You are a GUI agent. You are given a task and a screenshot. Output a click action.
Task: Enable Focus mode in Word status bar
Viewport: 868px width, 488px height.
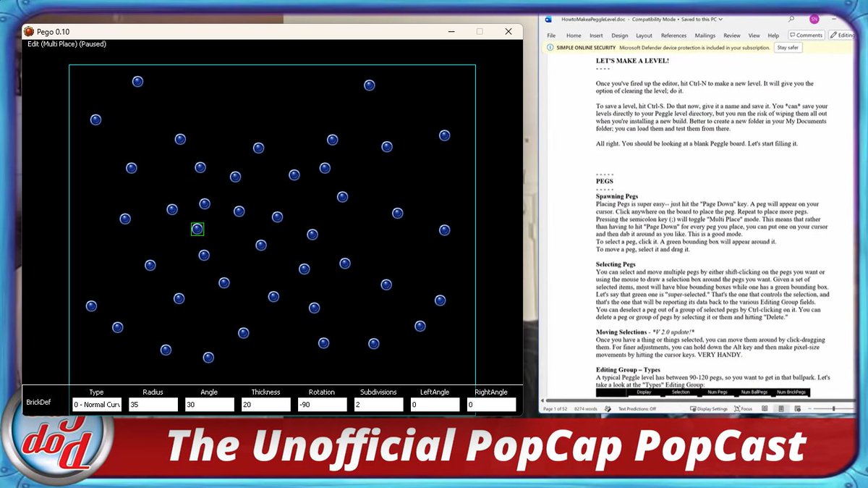point(743,409)
